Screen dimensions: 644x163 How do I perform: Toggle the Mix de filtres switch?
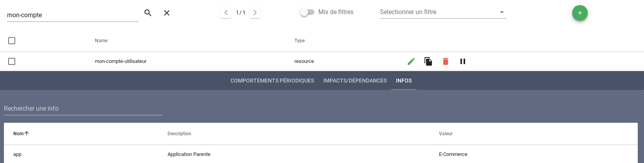tap(307, 12)
